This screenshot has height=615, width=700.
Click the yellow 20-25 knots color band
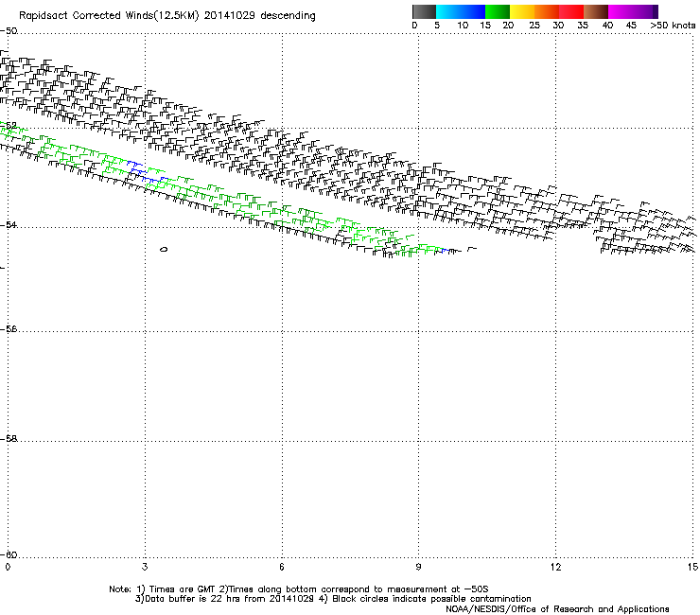522,11
